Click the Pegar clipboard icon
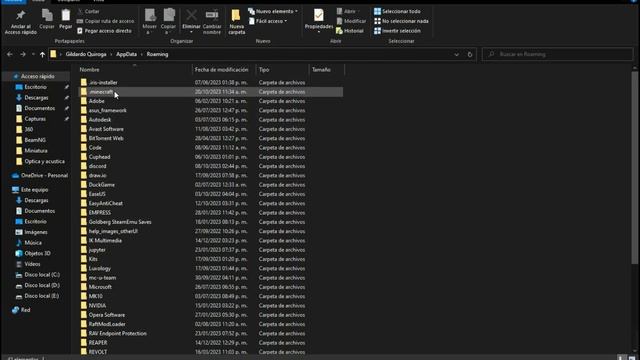The width and height of the screenshot is (640, 360). (65, 20)
